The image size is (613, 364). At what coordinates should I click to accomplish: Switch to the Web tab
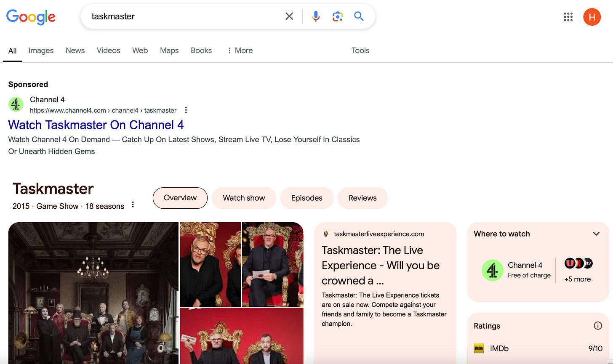(140, 50)
